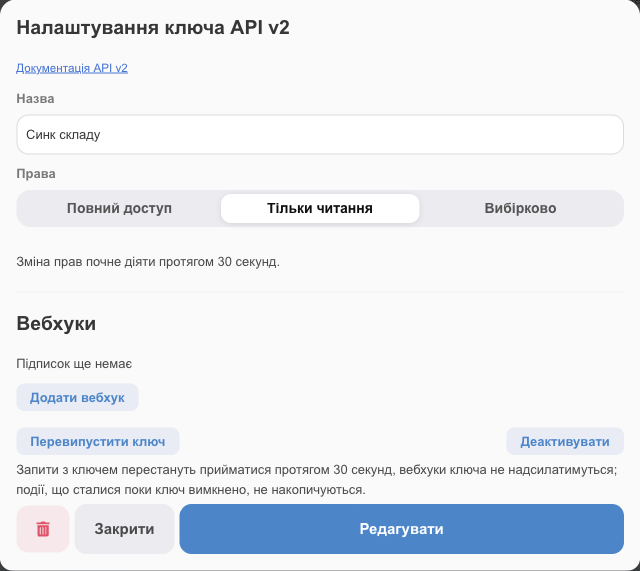Click the Перевипустити ключ button
The height and width of the screenshot is (571, 640).
click(x=98, y=442)
